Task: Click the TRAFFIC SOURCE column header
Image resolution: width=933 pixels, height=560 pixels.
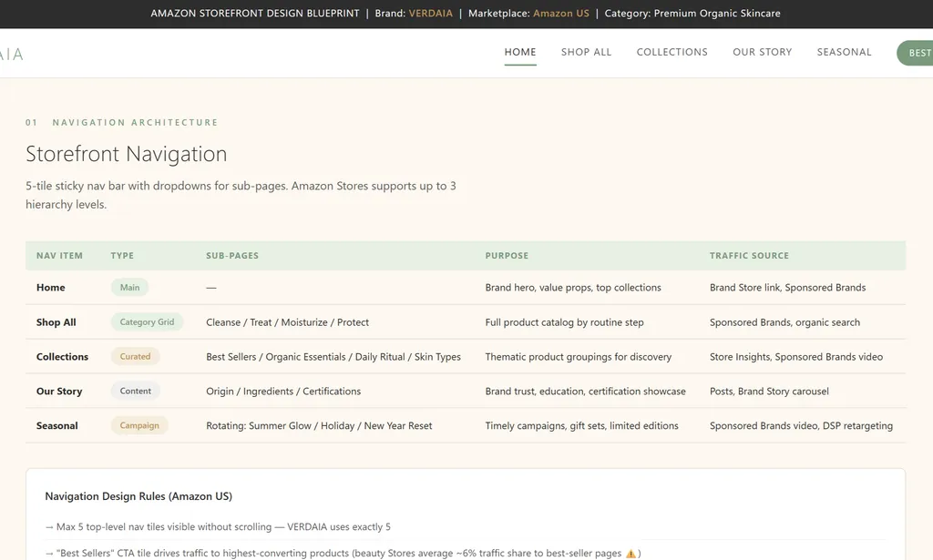Action: coord(749,256)
